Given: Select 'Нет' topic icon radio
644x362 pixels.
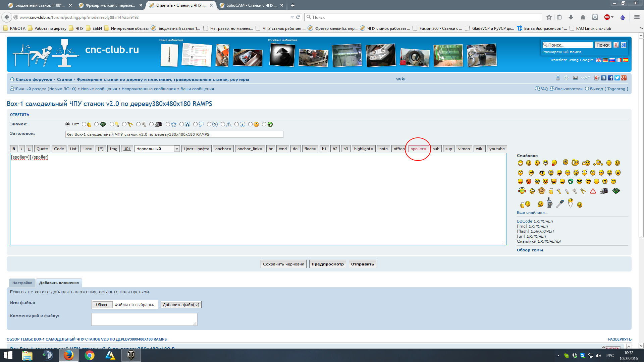Looking at the screenshot, I should [68, 124].
